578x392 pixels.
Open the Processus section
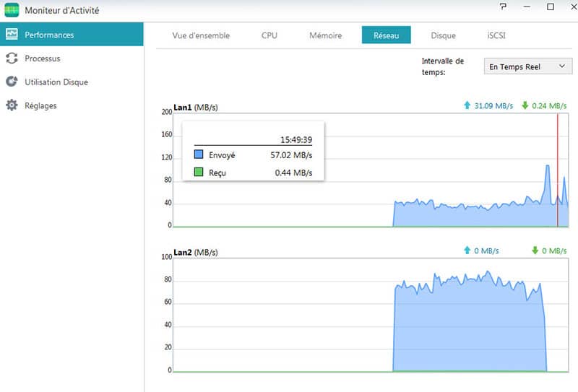72,58
